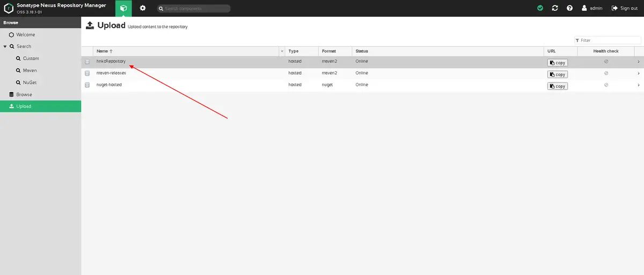Go to the Maven search item

tap(30, 70)
